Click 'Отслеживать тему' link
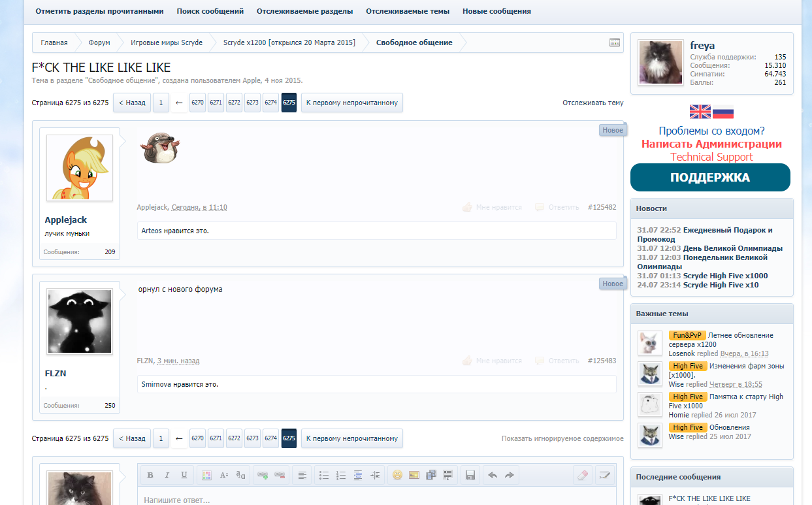Screen dimensions: 812x505 pyautogui.click(x=593, y=103)
